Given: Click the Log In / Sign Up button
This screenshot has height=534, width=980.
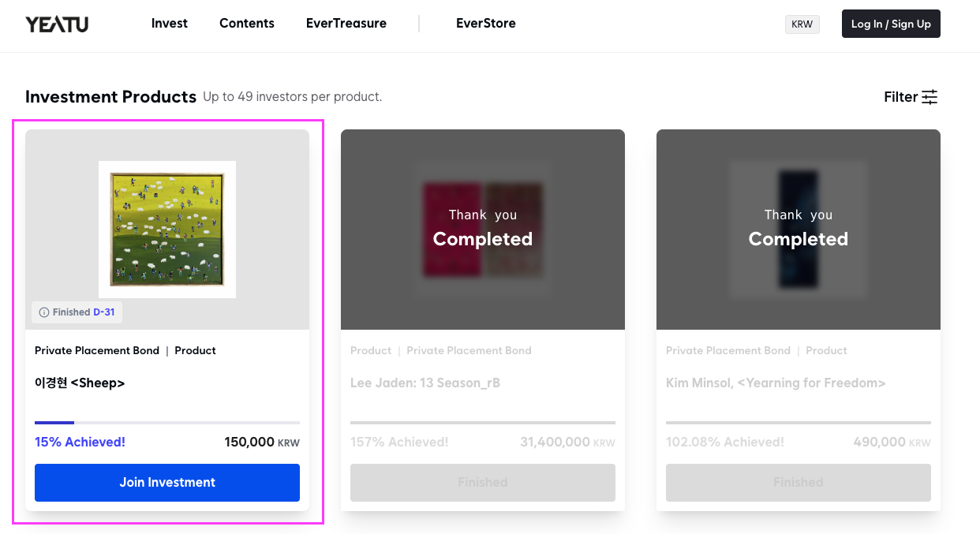Looking at the screenshot, I should pos(891,24).
